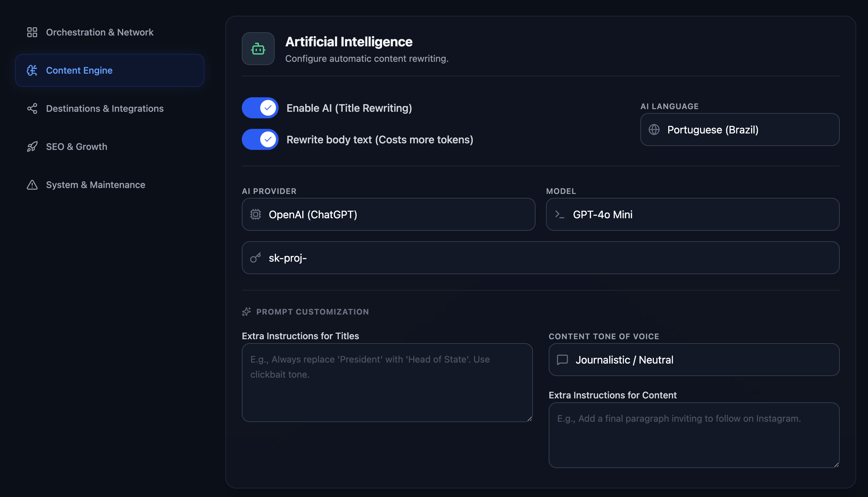868x497 pixels.
Task: Click the sparkles icon beside Prompt Customization
Action: (246, 312)
